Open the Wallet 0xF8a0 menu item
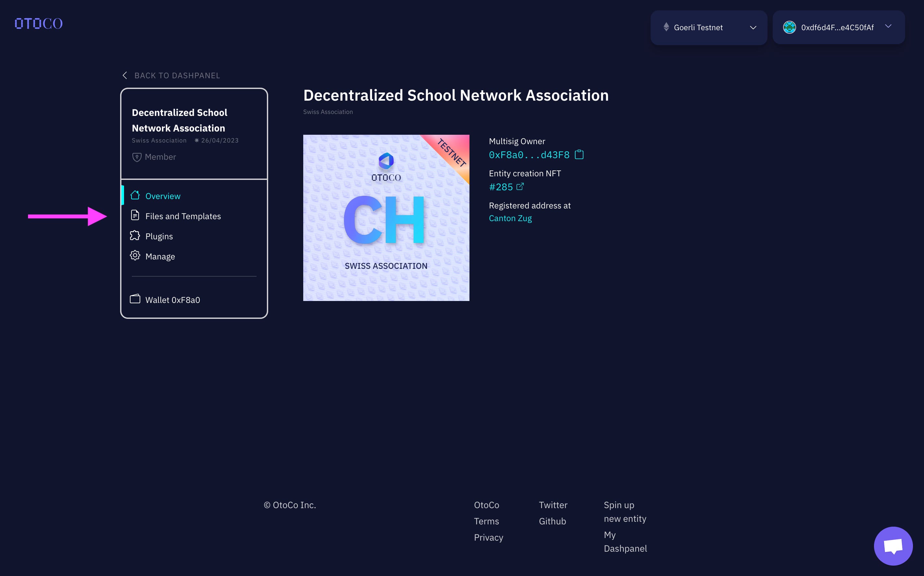 point(172,300)
